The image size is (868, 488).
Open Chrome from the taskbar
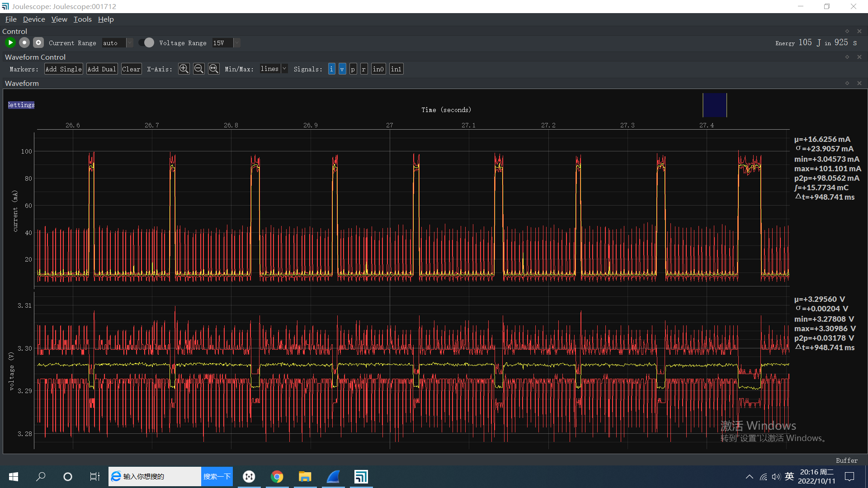tap(277, 477)
